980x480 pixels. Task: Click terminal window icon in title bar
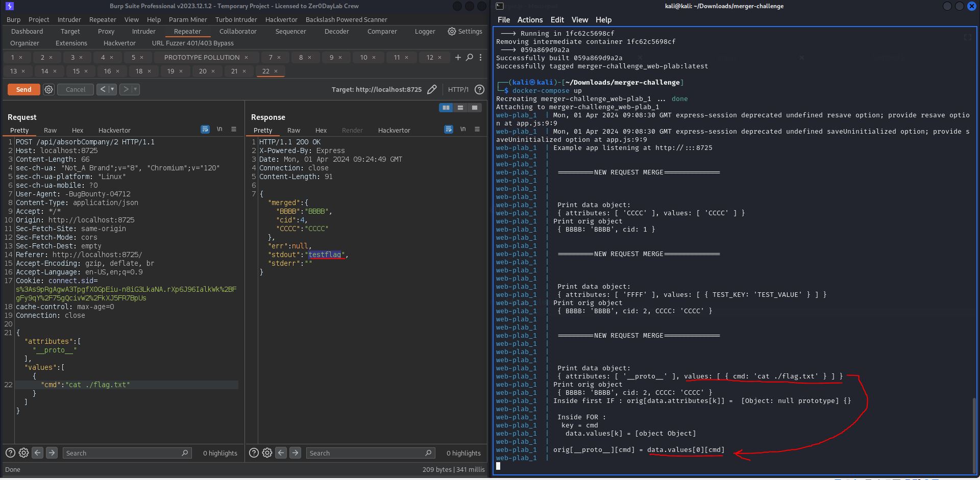(x=500, y=6)
